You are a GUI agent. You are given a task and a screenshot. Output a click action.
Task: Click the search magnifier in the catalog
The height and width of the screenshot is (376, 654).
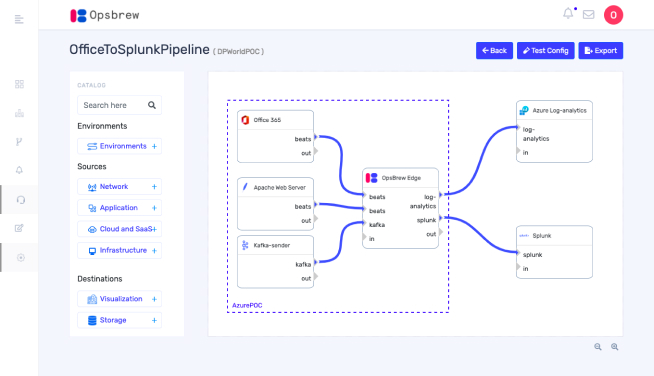[152, 105]
